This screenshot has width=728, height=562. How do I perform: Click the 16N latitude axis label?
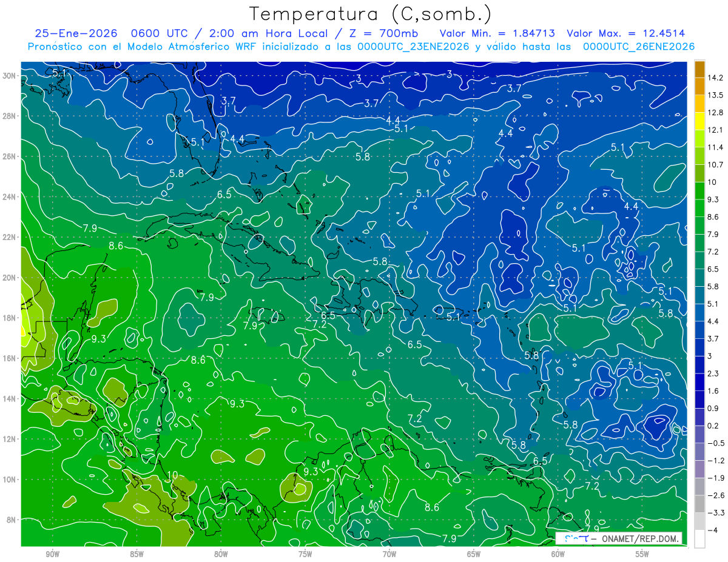[10, 358]
